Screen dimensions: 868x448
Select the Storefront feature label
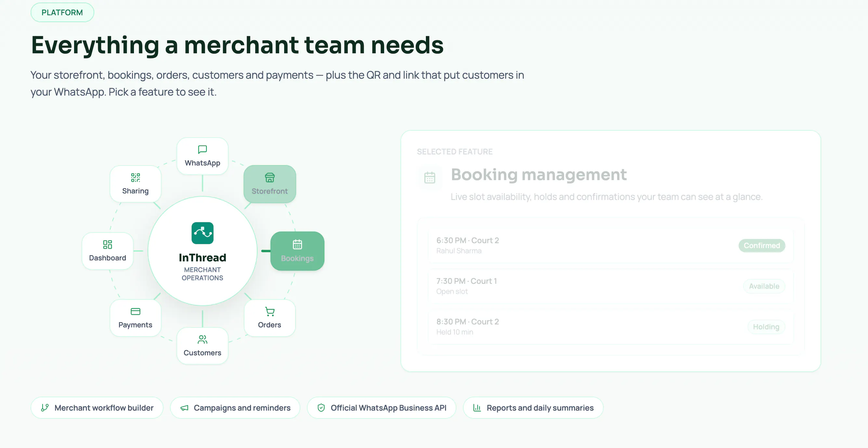coord(270,191)
